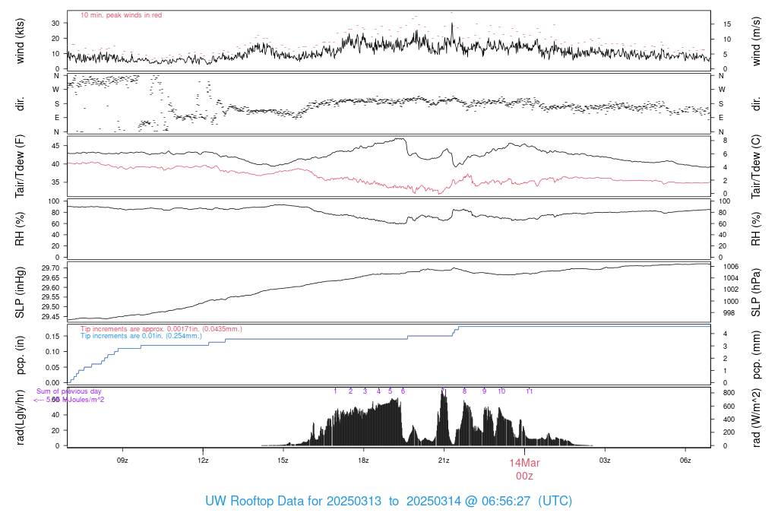This screenshot has height=532, width=778.
Task: Click the 21z time axis label
Action: [444, 461]
